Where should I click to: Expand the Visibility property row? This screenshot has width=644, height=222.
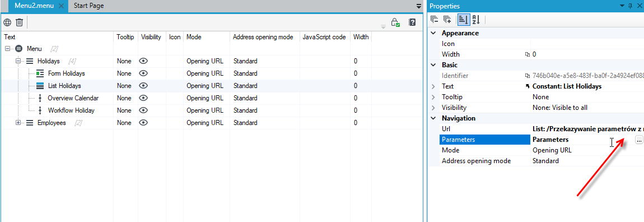(433, 108)
